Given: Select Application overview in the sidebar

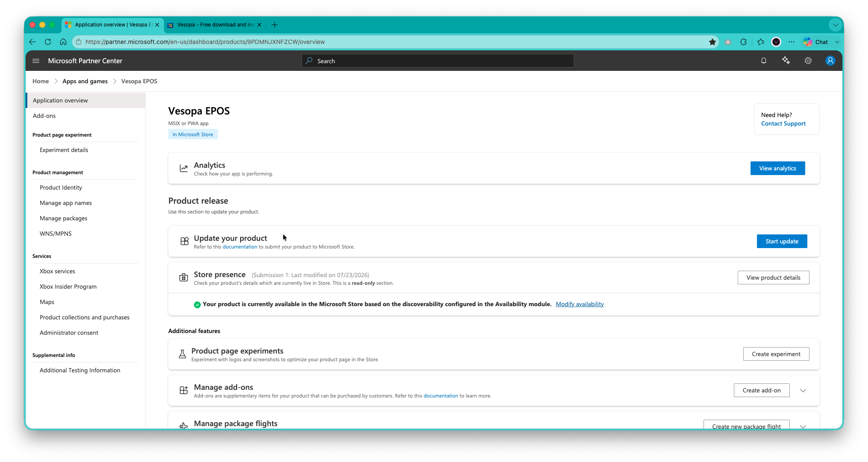Looking at the screenshot, I should coord(85,100).
